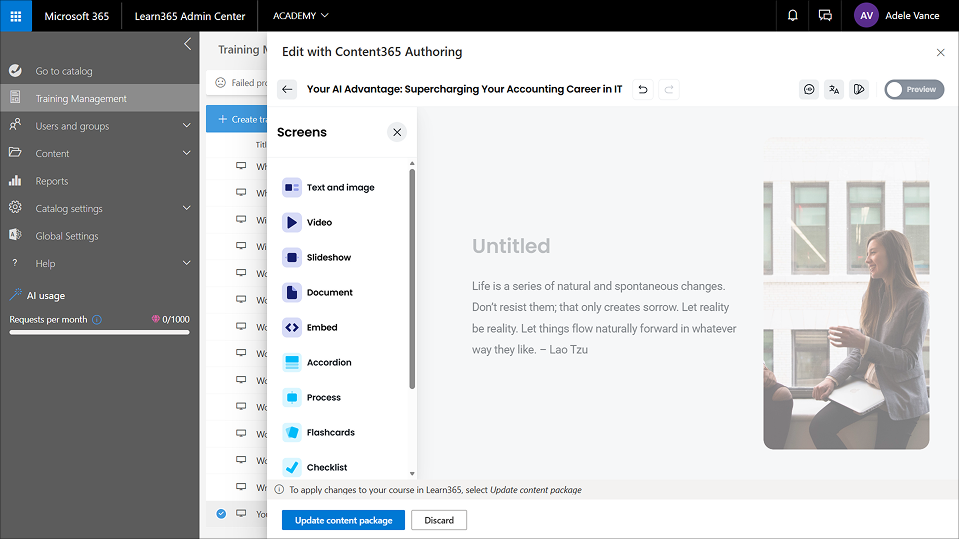This screenshot has width=959, height=539.
Task: Click the Requests per month progress bar
Action: point(99,332)
